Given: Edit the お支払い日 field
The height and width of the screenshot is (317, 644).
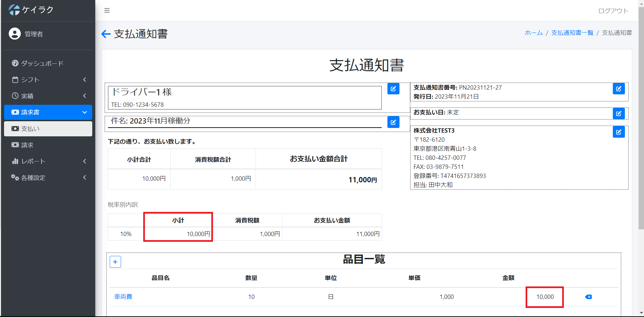Looking at the screenshot, I should point(619,114).
